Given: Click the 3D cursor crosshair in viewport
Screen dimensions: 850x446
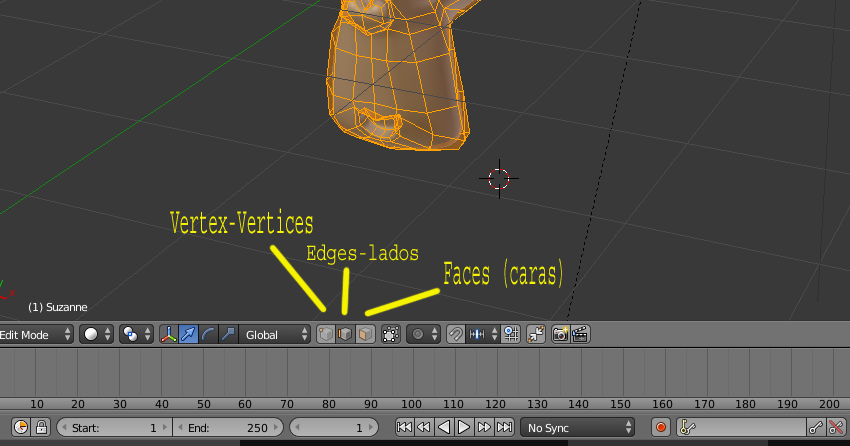Looking at the screenshot, I should (x=499, y=178).
